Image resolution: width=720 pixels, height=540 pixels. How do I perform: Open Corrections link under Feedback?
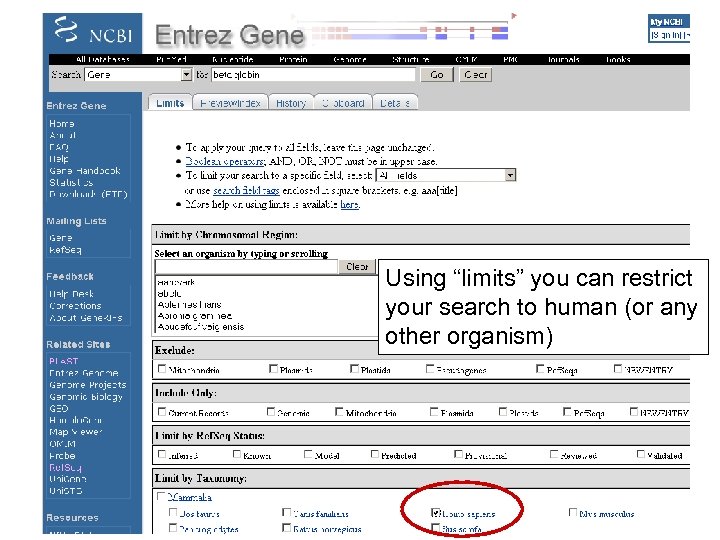click(x=75, y=306)
